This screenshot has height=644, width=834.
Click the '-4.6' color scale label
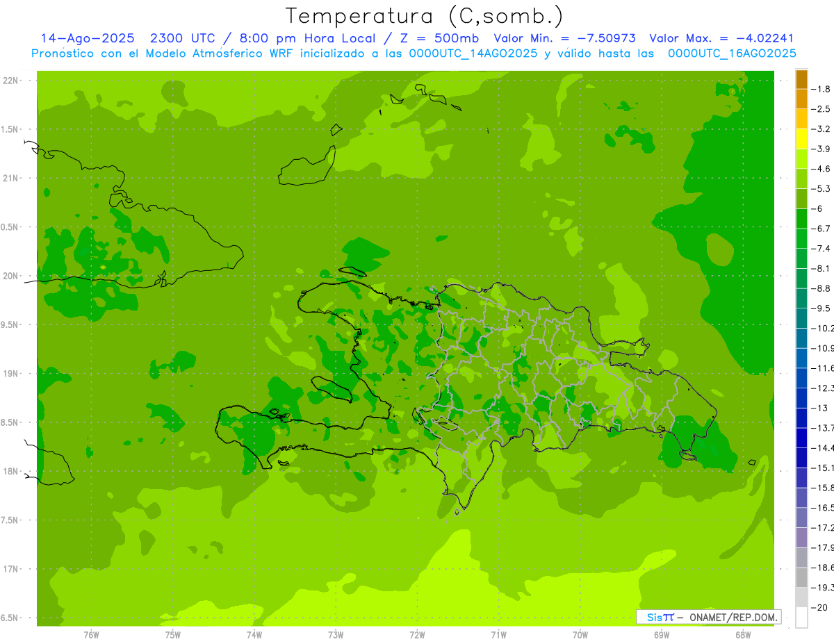point(821,169)
